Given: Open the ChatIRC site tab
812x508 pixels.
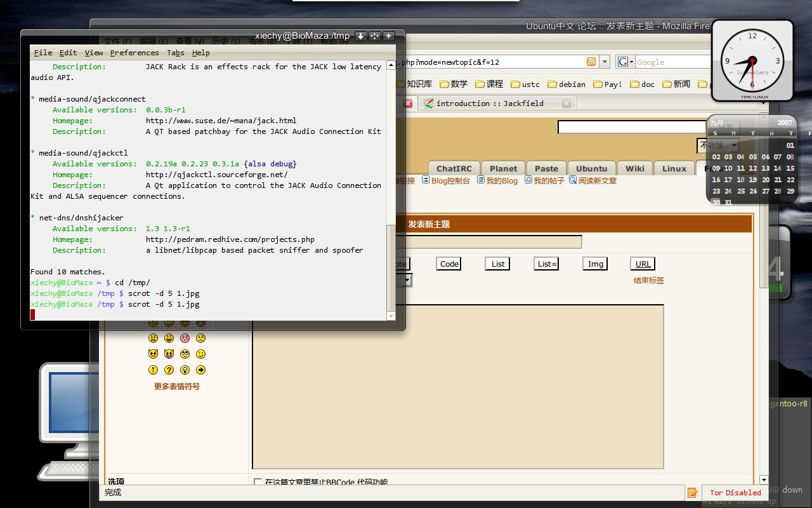Looking at the screenshot, I should [454, 168].
